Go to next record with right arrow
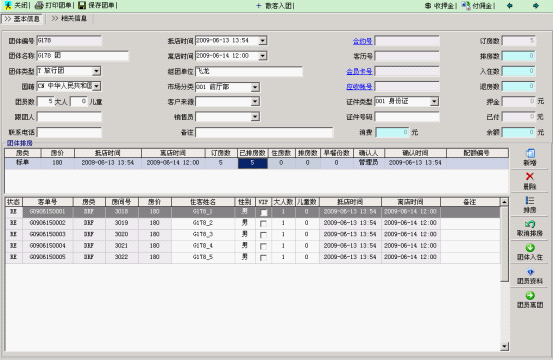The width and height of the screenshot is (553, 361). coord(536,6)
